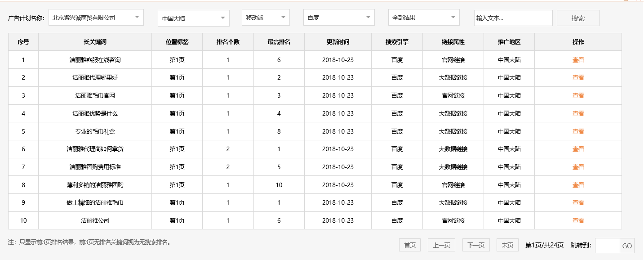Select the 长关键词 column header

pos(96,42)
